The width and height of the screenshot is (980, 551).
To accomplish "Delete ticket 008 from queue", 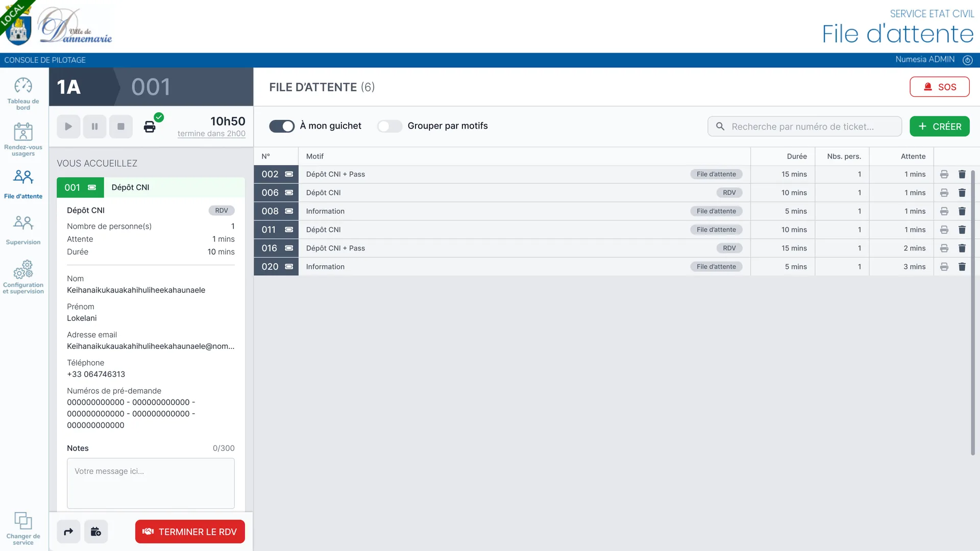I will click(962, 211).
